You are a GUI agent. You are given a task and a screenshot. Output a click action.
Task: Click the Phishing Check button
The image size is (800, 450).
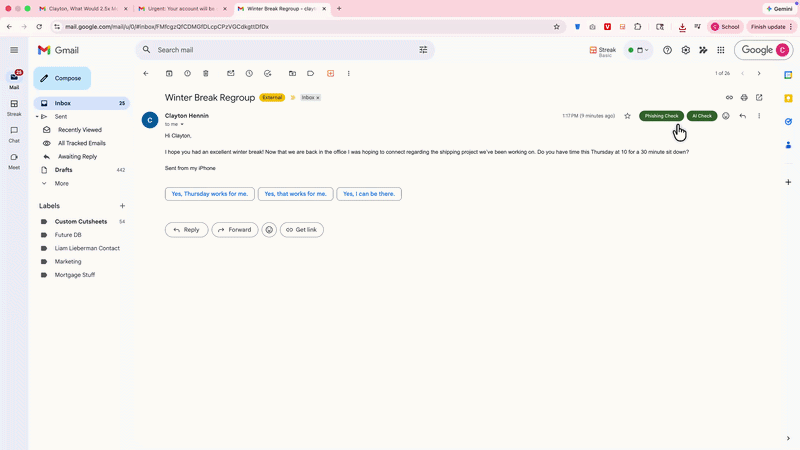coord(661,116)
